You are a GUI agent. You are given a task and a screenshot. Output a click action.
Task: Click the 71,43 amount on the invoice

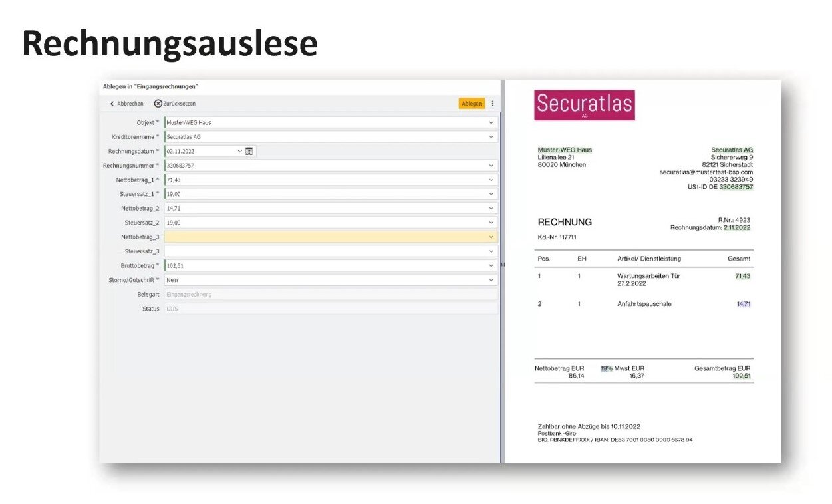(x=743, y=275)
